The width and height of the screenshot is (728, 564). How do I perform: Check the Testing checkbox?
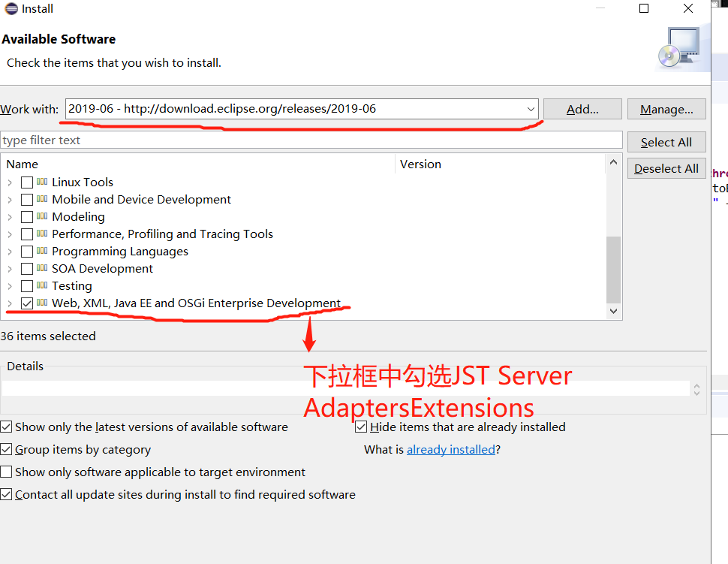[27, 285]
